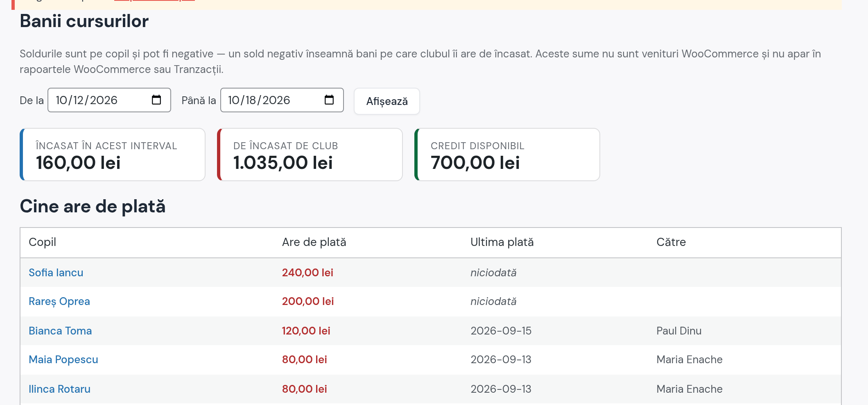The width and height of the screenshot is (868, 405).
Task: Open Maia Popescu's profile link
Action: pyautogui.click(x=63, y=359)
